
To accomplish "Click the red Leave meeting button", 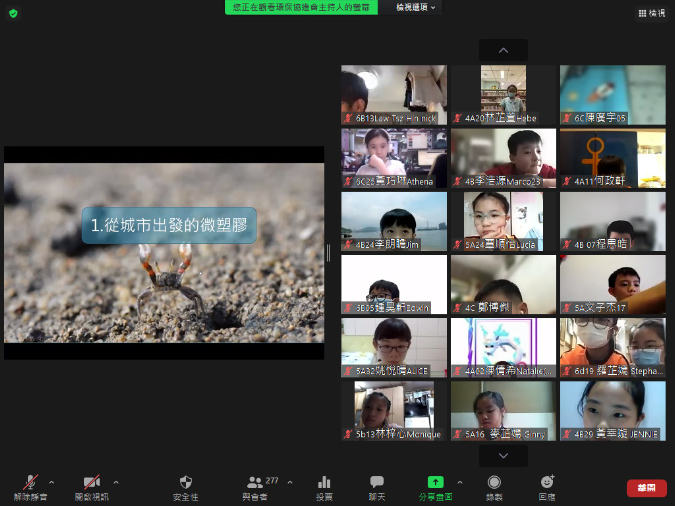I will coord(646,487).
